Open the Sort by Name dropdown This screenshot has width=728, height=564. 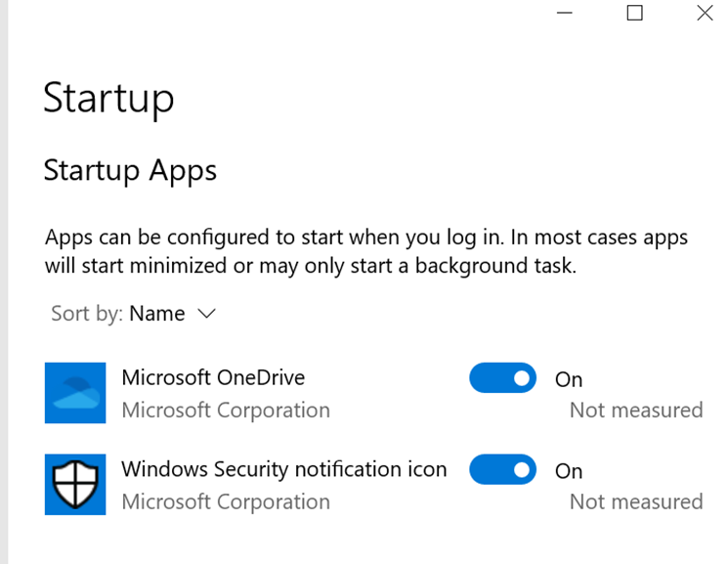click(134, 314)
